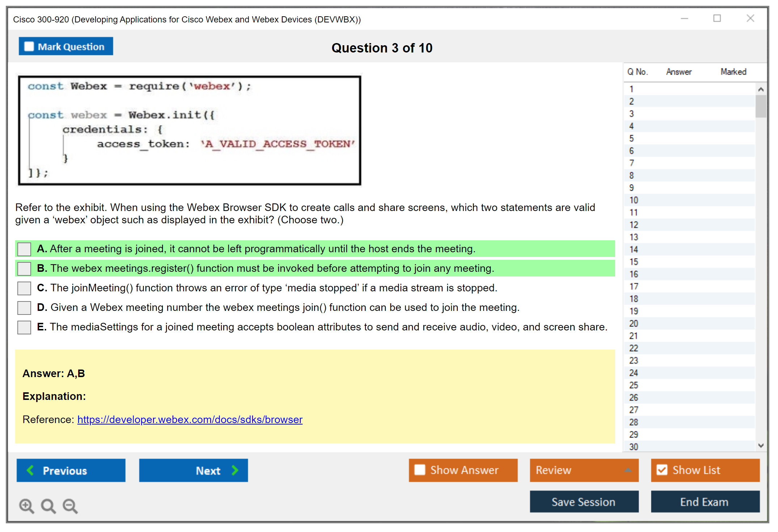Toggle the Show Answer checkbox

420,470
